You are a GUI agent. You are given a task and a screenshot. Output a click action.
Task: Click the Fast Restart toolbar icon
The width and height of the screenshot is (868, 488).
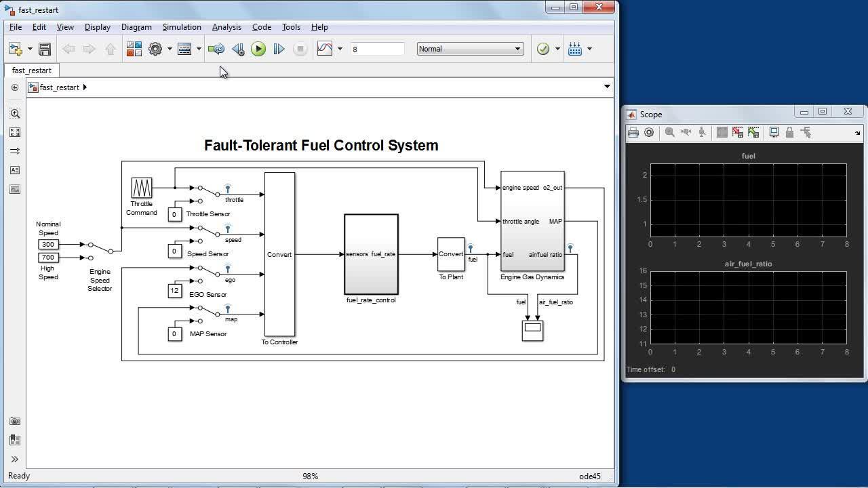pos(216,49)
